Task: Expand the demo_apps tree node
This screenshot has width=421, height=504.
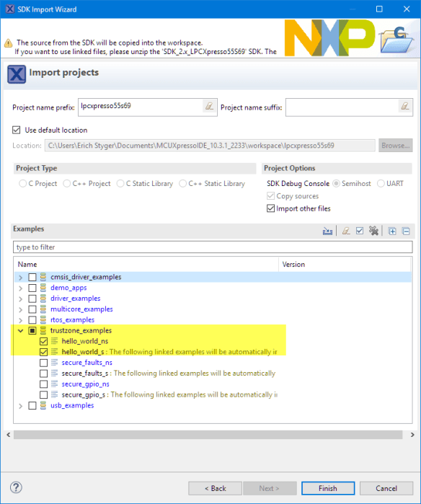Action: [x=21, y=288]
